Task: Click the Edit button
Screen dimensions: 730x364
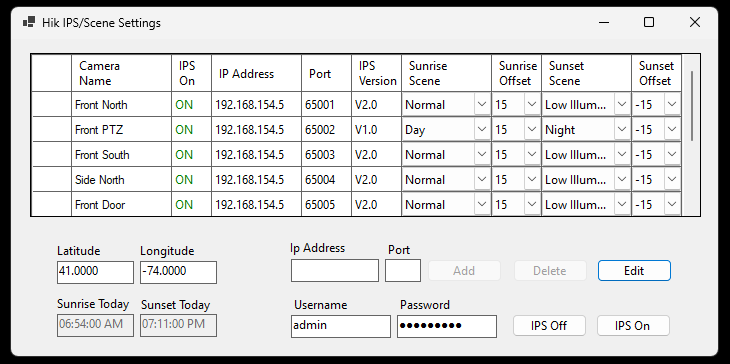Action: click(x=634, y=270)
